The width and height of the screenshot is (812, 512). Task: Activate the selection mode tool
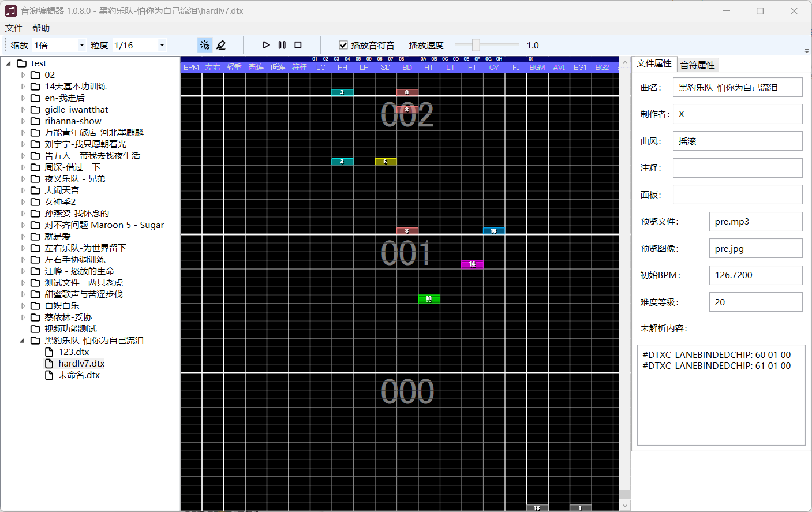(204, 45)
